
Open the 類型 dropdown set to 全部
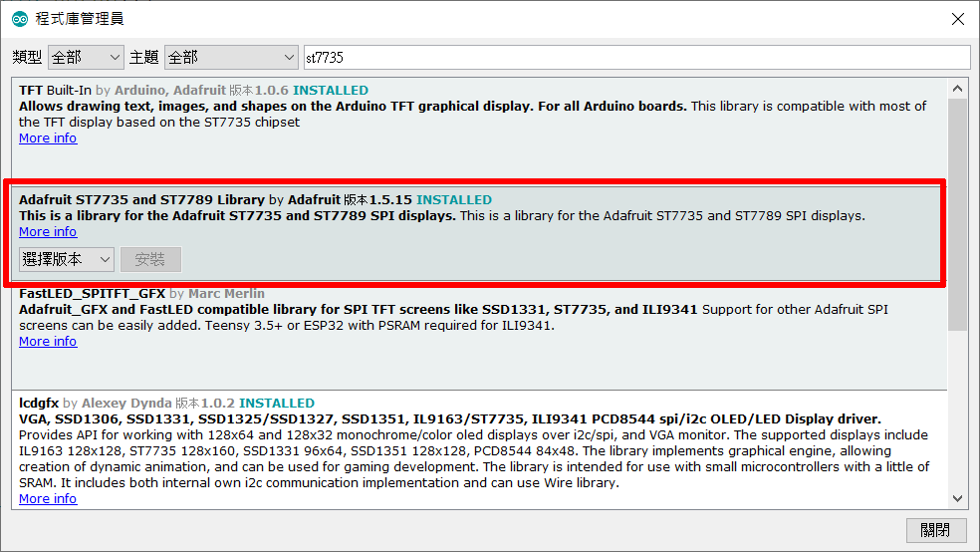pos(86,58)
